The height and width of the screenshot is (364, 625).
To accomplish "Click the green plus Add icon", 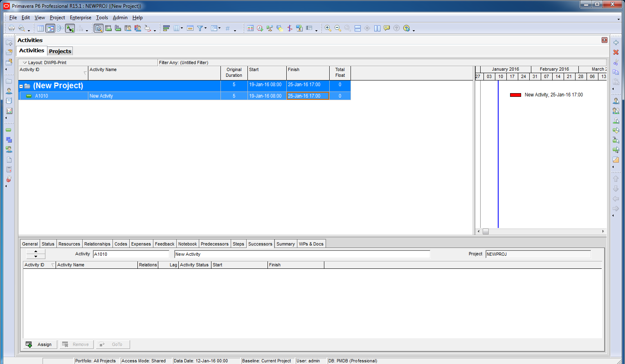I will (616, 42).
